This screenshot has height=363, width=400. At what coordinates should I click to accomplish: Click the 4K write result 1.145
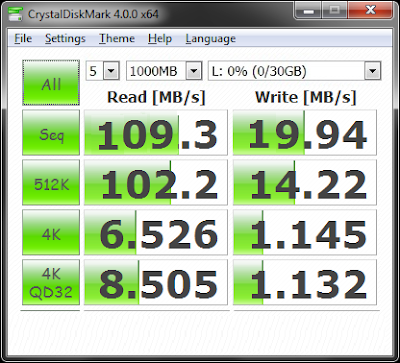pyautogui.click(x=305, y=232)
